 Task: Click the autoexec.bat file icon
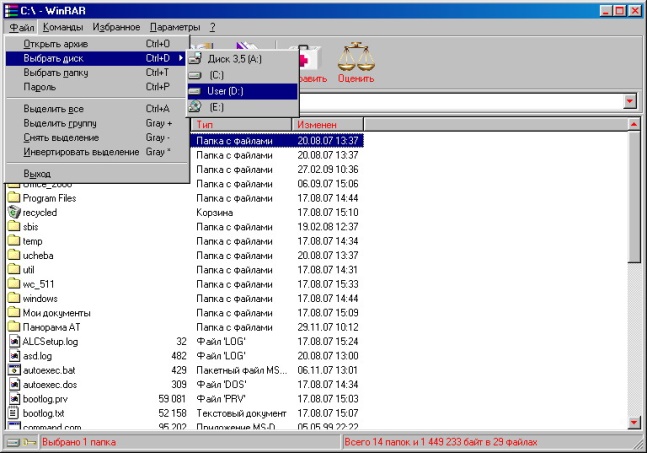point(14,370)
